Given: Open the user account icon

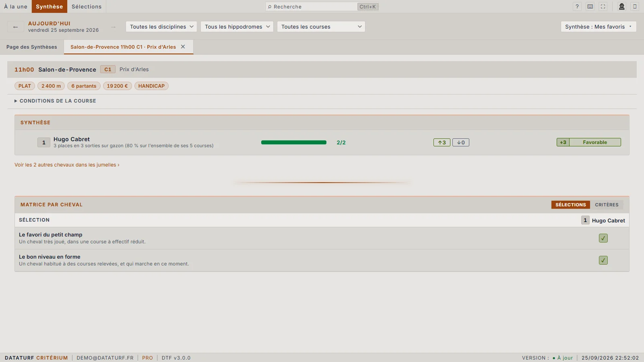Looking at the screenshot, I should tap(622, 6).
